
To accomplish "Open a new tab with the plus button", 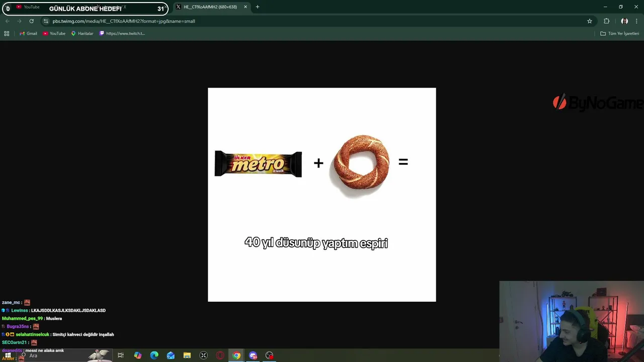I will (x=258, y=7).
